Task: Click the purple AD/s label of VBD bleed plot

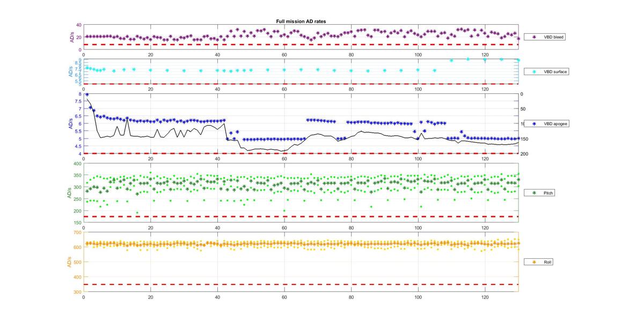Action: click(x=71, y=37)
